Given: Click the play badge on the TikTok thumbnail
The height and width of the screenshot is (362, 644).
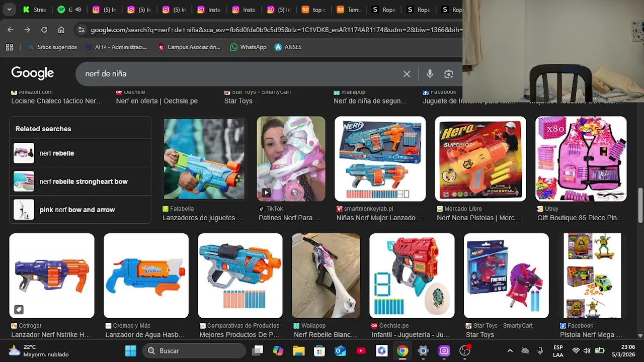Looking at the screenshot, I should (x=266, y=193).
